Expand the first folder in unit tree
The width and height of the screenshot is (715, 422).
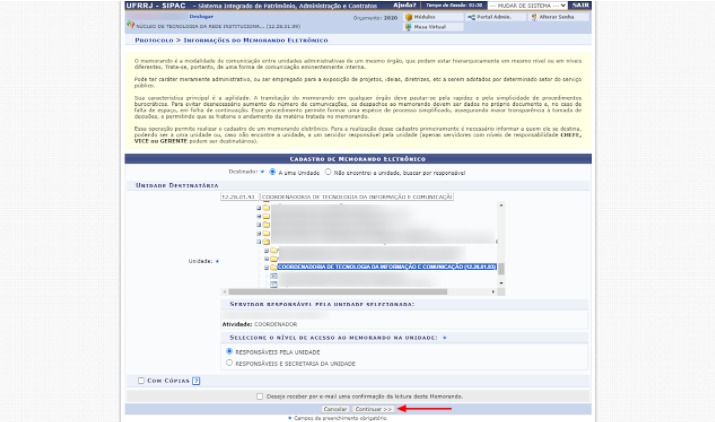pos(258,208)
